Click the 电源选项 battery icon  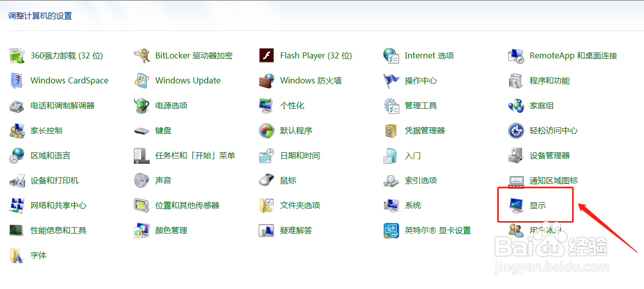pyautogui.click(x=142, y=106)
